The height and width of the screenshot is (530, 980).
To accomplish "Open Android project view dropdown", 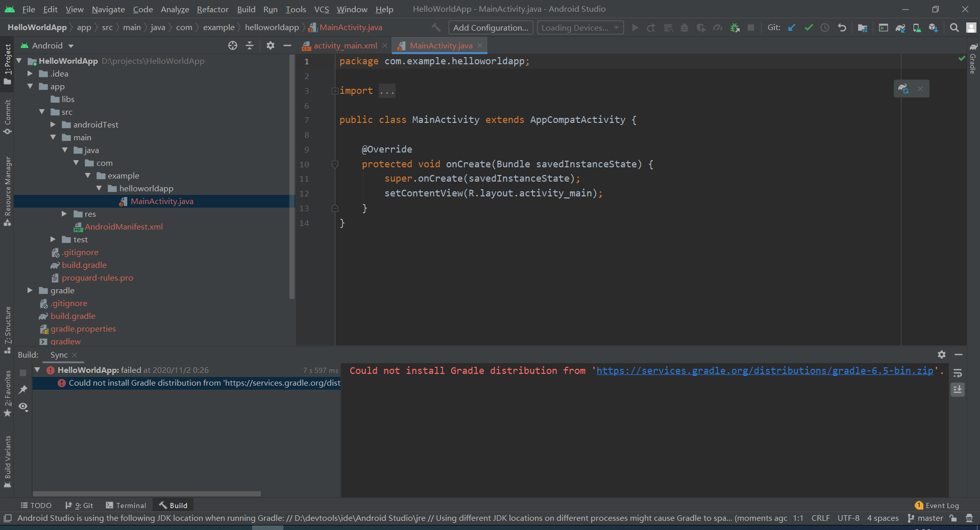I will [47, 45].
